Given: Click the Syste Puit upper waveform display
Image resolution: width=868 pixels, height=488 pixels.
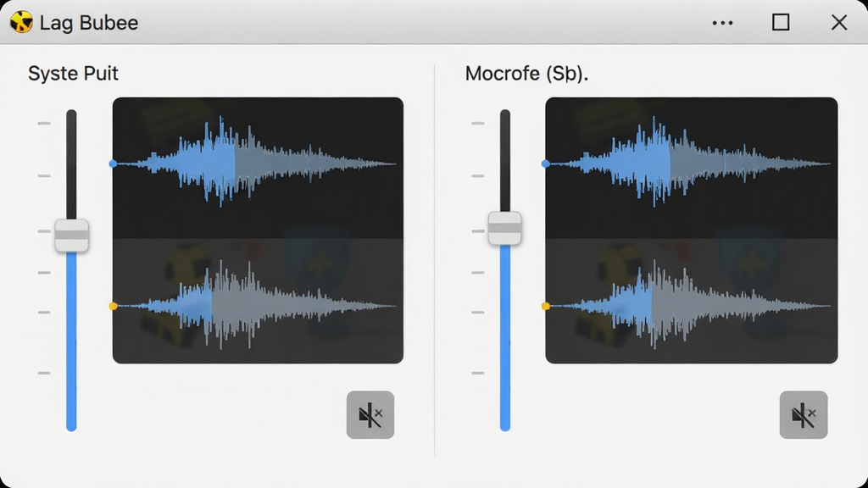Looking at the screenshot, I should (x=258, y=169).
